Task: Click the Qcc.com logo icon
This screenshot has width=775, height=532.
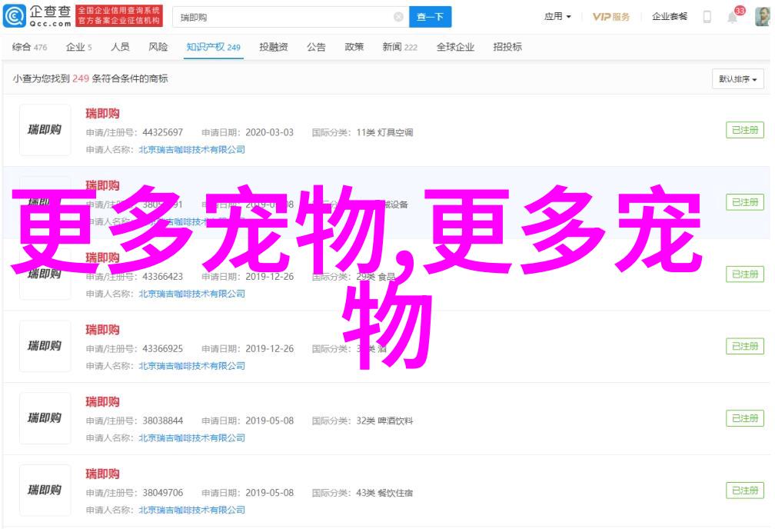Action: click(x=15, y=16)
